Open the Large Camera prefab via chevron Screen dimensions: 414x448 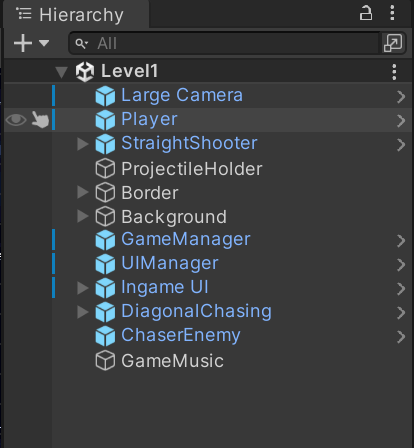tap(401, 97)
